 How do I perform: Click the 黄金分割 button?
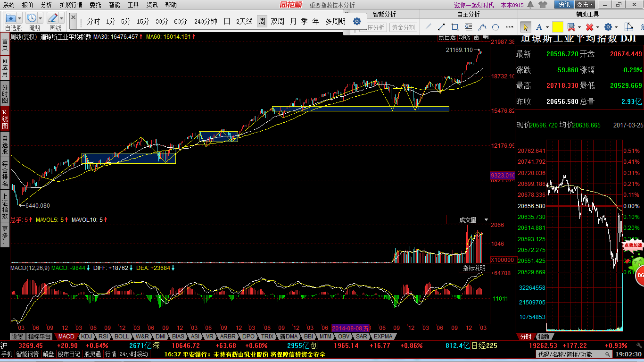(404, 27)
